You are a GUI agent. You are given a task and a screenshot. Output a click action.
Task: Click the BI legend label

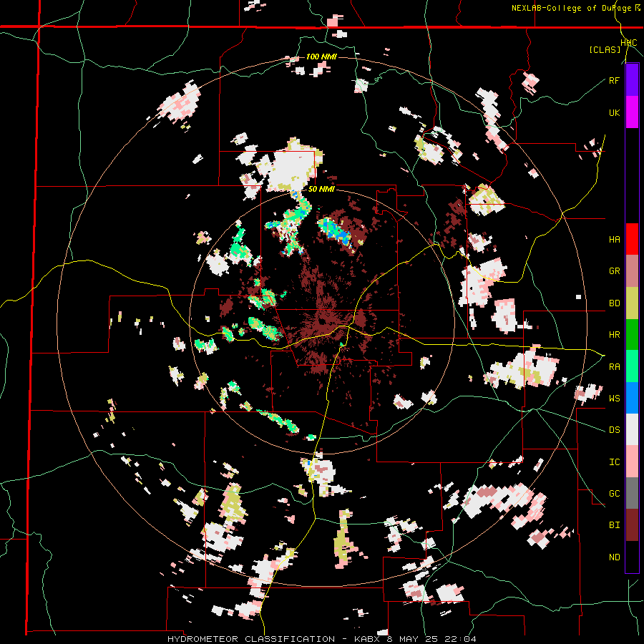[614, 525]
